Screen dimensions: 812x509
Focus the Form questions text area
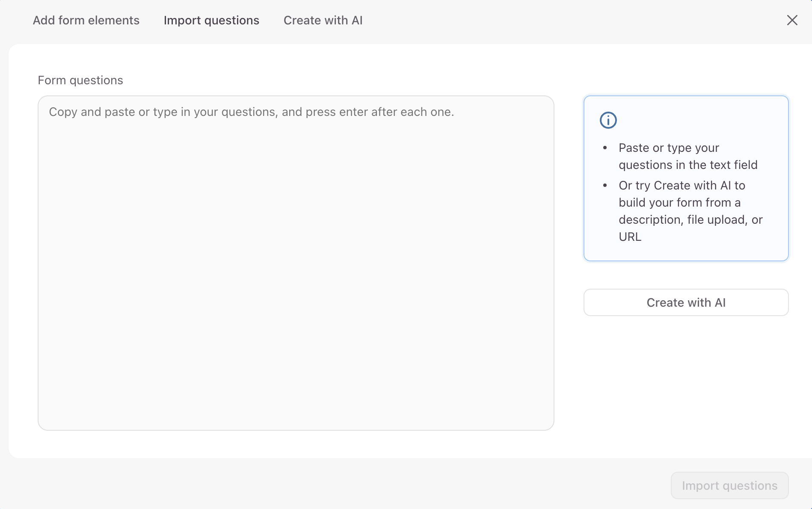coord(296,263)
